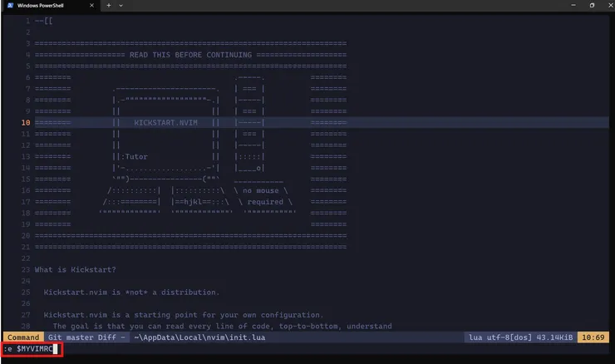Click the 'utf-8[dos]' encoding status entry
The width and height of the screenshot is (615, 364).
pos(509,337)
